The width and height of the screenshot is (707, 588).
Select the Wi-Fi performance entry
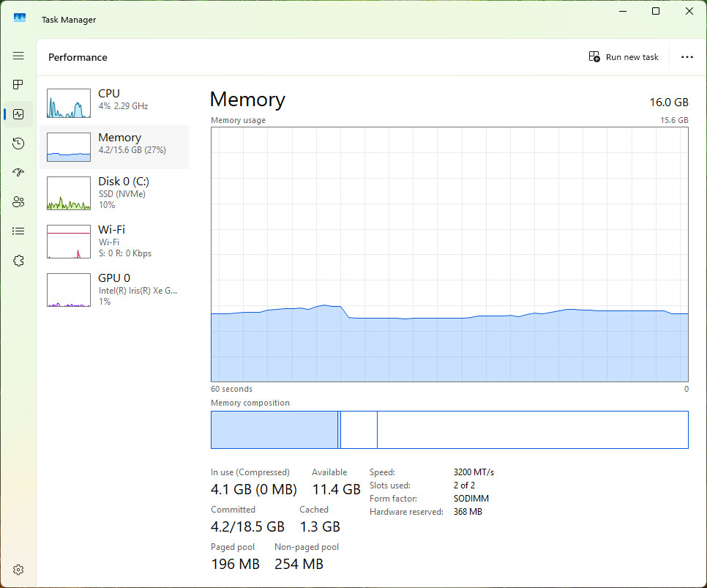(x=114, y=242)
